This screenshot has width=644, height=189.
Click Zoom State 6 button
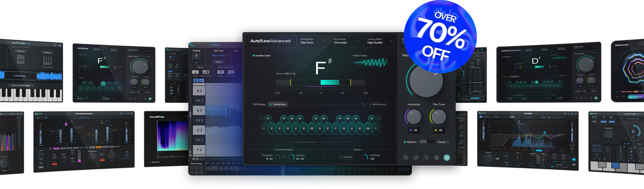click(201, 173)
